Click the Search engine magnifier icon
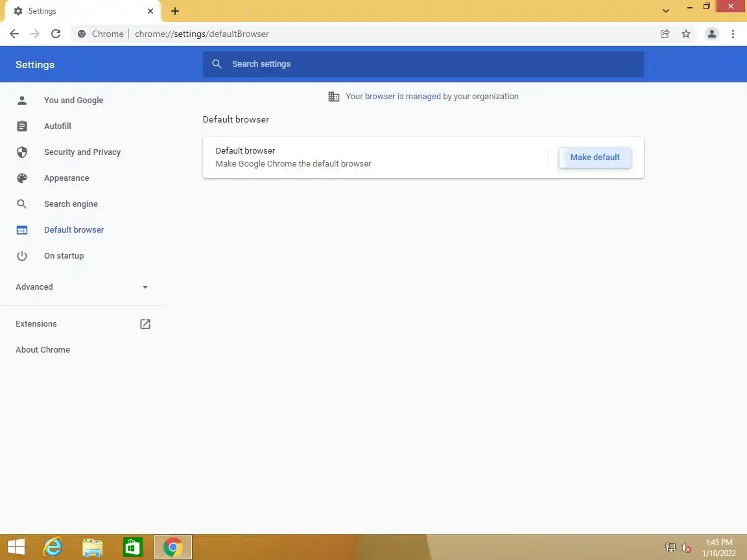 click(x=22, y=204)
